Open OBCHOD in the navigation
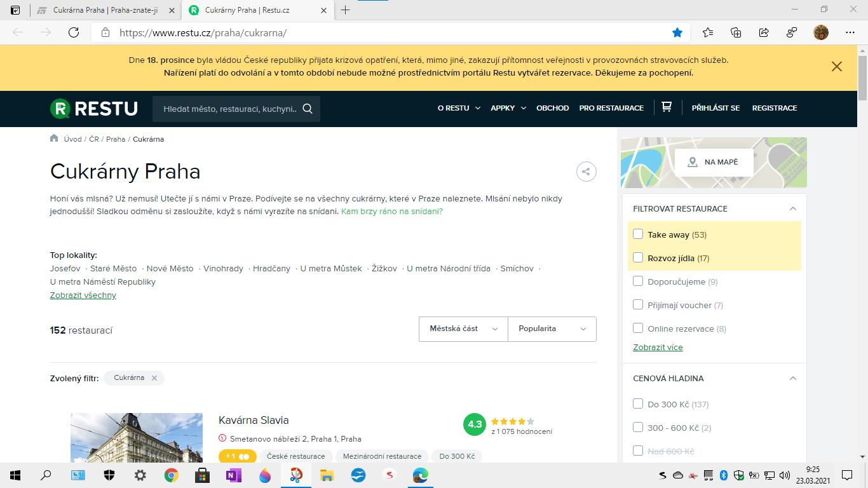The width and height of the screenshot is (868, 488). (x=552, y=108)
